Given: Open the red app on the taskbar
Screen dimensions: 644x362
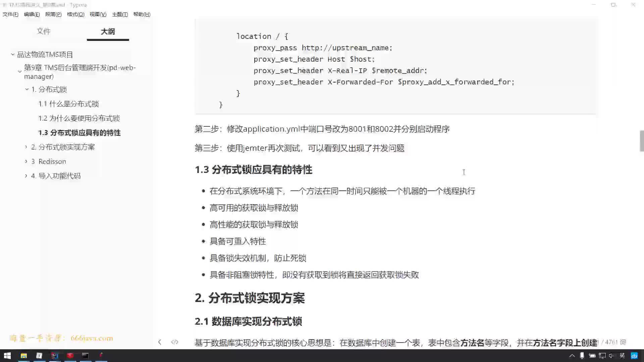Looking at the screenshot, I should point(70,356).
